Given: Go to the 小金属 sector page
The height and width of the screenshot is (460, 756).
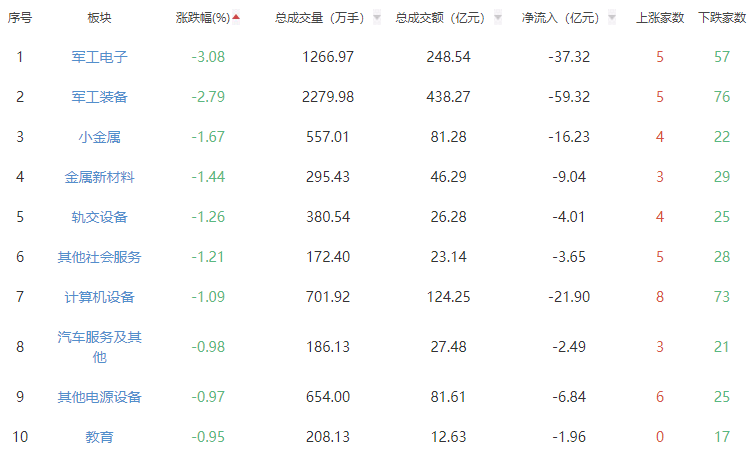Looking at the screenshot, I should tap(99, 137).
